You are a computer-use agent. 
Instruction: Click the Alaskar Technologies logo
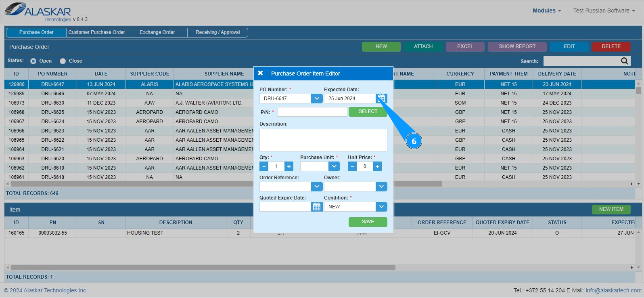coord(38,12)
